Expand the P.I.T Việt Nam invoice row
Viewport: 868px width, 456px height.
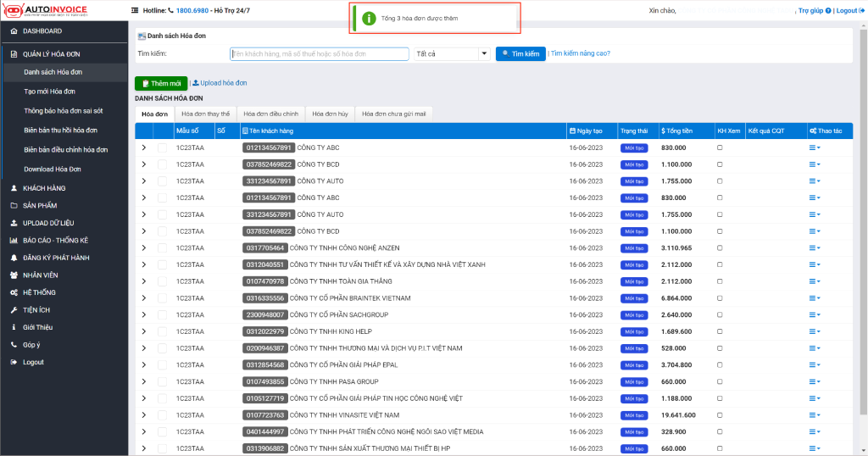144,348
